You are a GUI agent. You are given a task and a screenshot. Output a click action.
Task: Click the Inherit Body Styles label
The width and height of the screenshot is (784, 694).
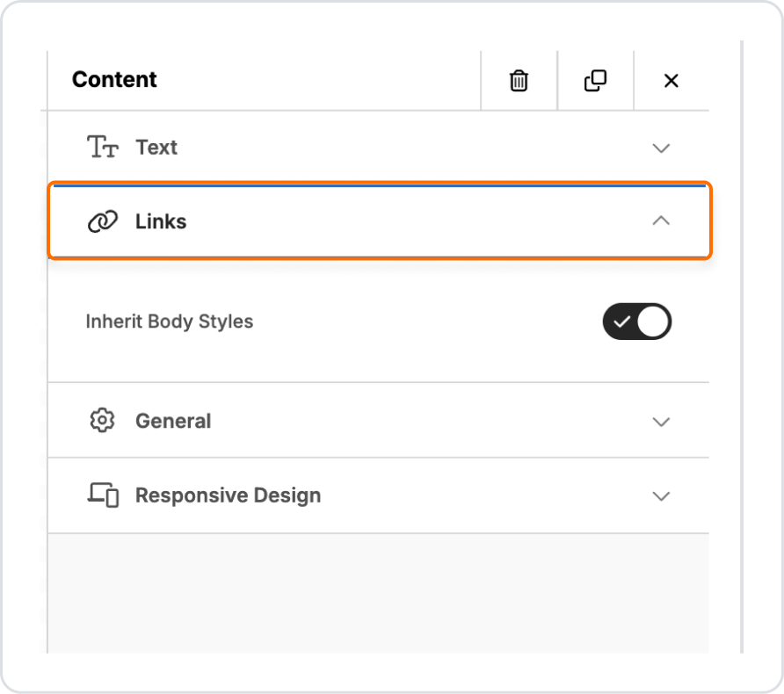(169, 322)
